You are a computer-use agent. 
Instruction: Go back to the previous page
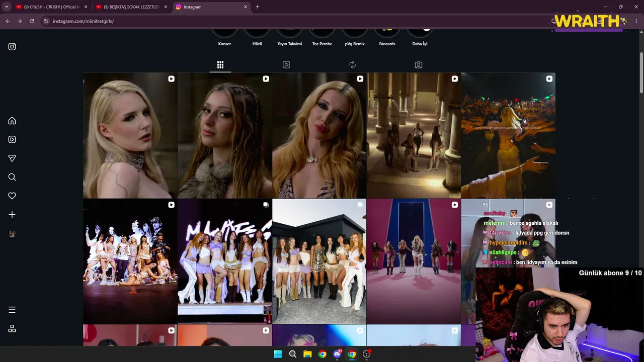(8, 21)
